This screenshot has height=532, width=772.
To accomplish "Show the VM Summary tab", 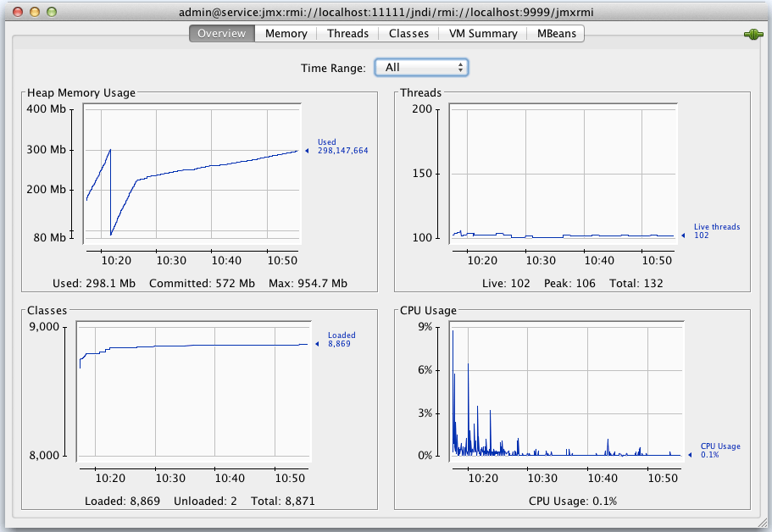I will tap(483, 33).
